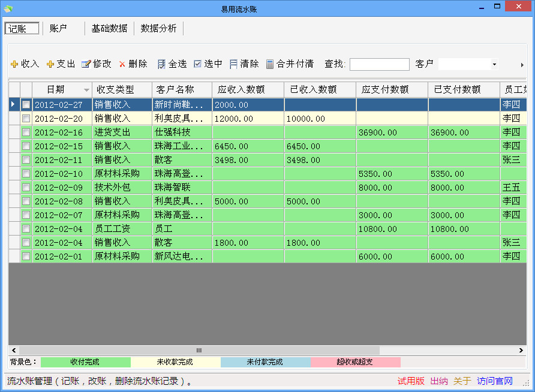535x392 pixels.
Task: Click the 收支类型 column header
Action: click(x=122, y=90)
